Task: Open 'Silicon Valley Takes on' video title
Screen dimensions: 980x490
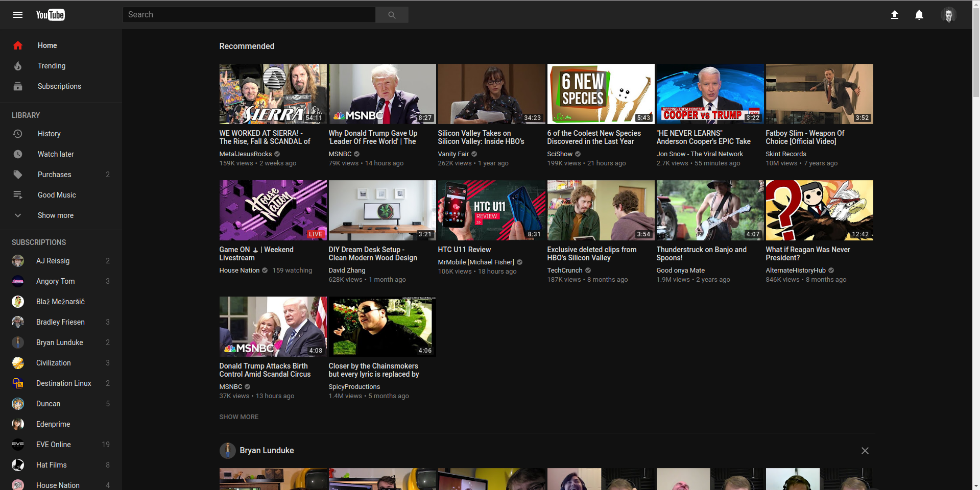Action: (x=481, y=137)
